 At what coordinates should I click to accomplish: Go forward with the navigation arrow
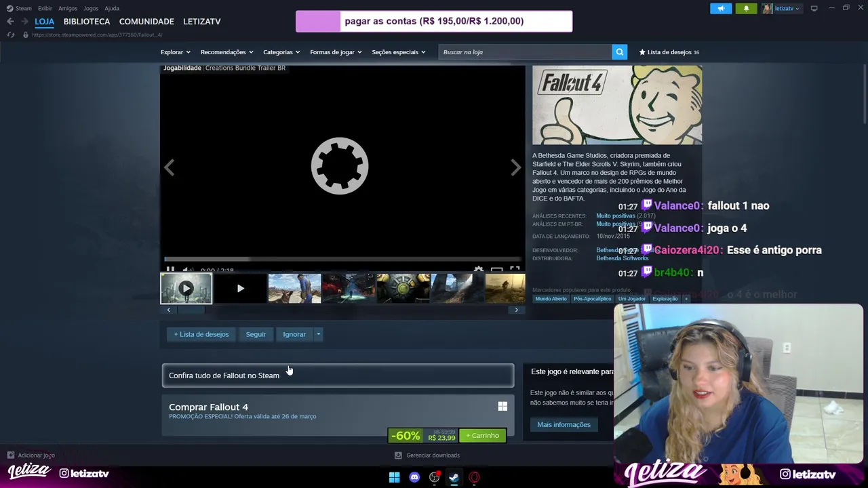pyautogui.click(x=24, y=21)
